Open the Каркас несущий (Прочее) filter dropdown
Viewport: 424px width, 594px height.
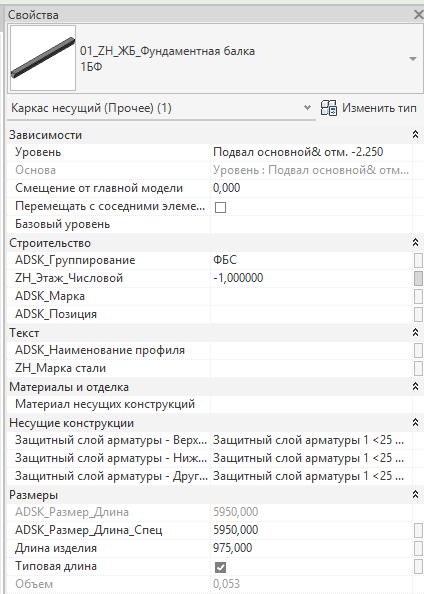click(x=308, y=108)
